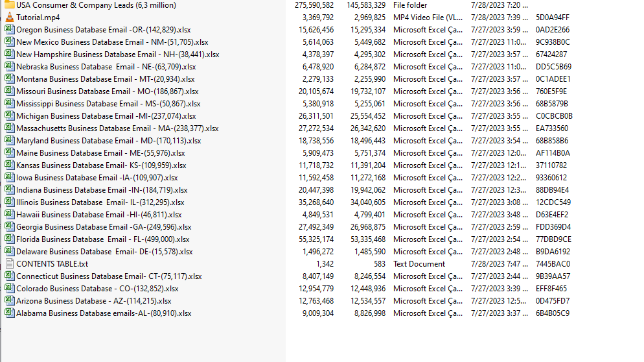Viewport: 644px width, 362px height.
Task: Select file name Tutorial.mp4
Action: (x=38, y=18)
